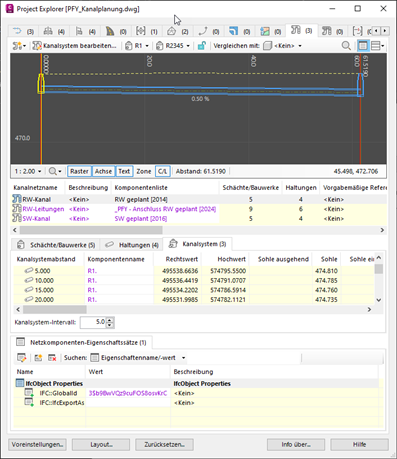Open the feature lines tab with curve icon

point(208,32)
